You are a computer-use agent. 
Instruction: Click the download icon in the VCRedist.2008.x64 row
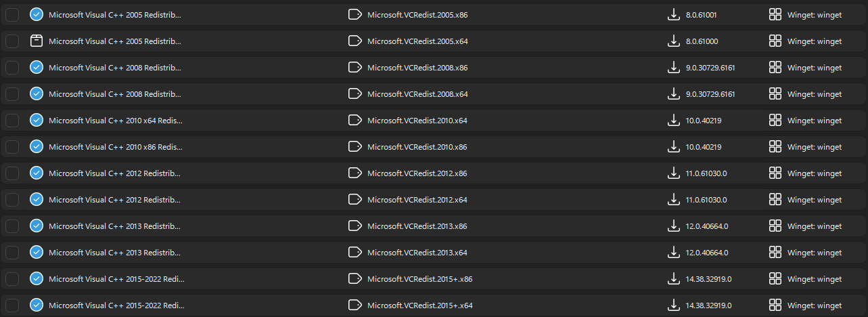click(x=673, y=94)
